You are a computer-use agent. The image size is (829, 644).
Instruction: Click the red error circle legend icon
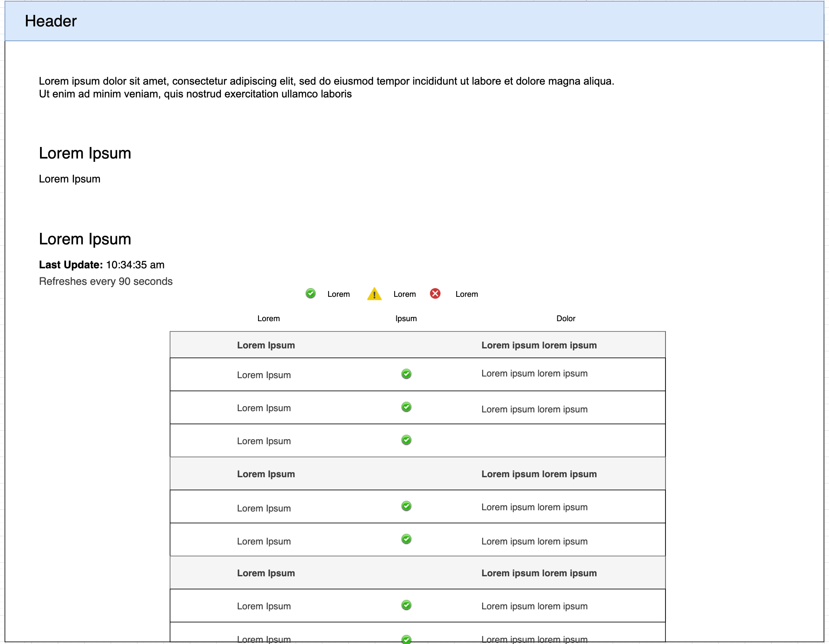click(436, 294)
